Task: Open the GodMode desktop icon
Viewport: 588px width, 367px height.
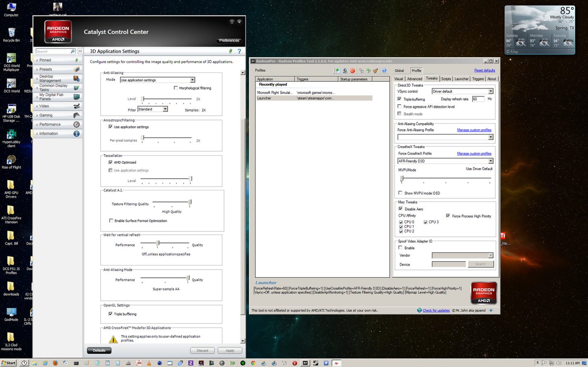Action: click(x=11, y=314)
